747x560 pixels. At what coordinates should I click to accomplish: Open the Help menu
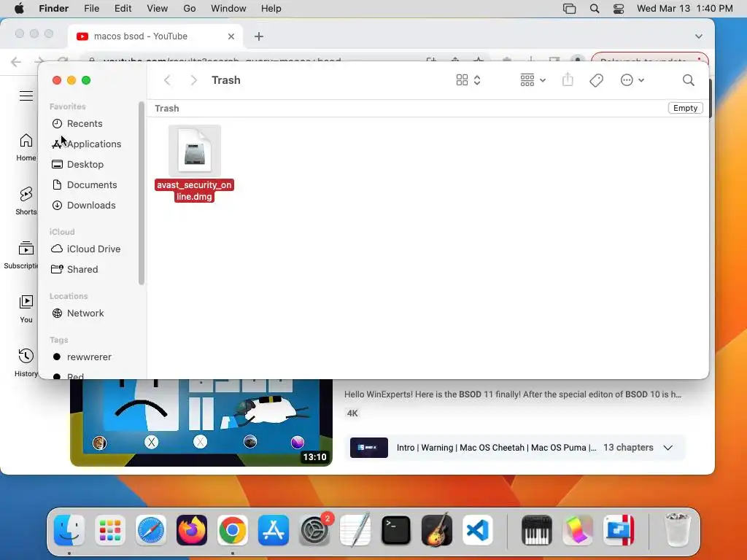(271, 9)
